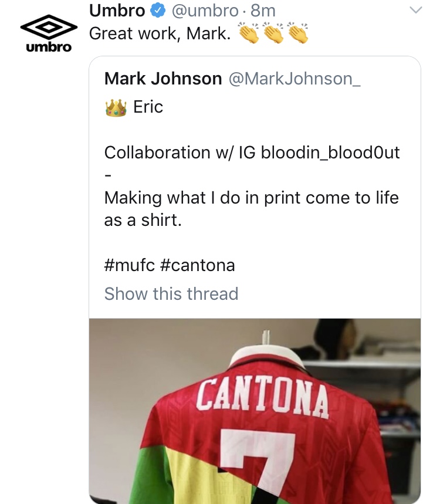Click the first clapping hands emoji

click(x=249, y=33)
